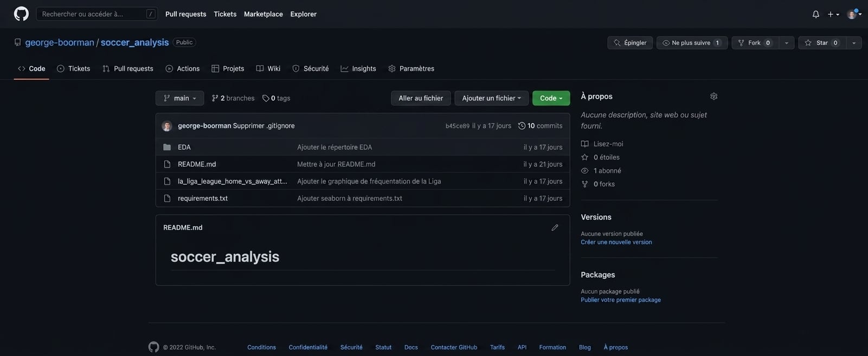Open the requirements.txt file

[203, 198]
